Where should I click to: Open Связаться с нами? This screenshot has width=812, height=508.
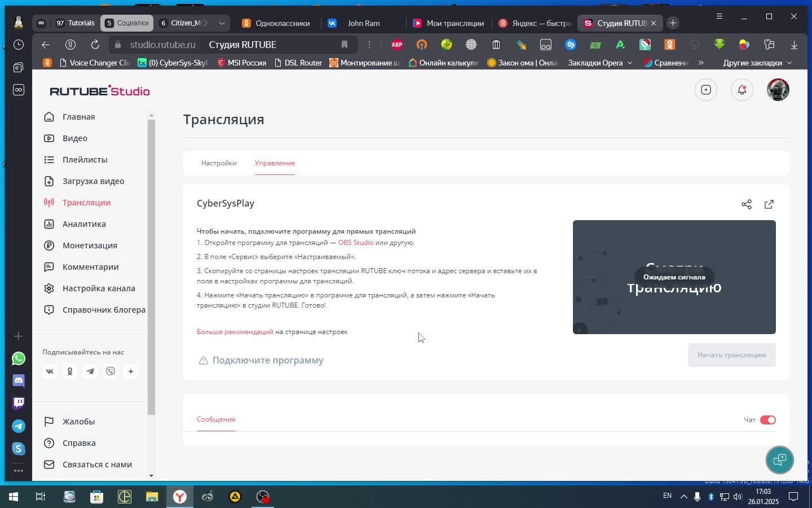[x=88, y=465]
